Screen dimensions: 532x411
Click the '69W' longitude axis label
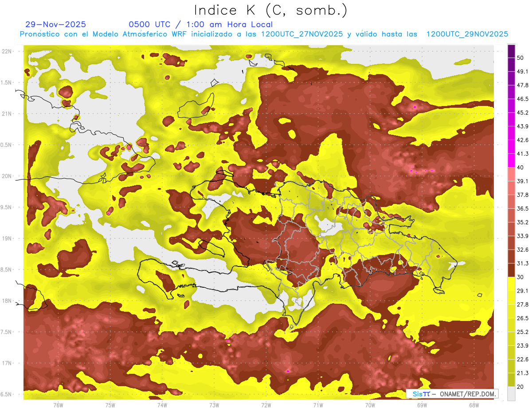[x=422, y=405]
